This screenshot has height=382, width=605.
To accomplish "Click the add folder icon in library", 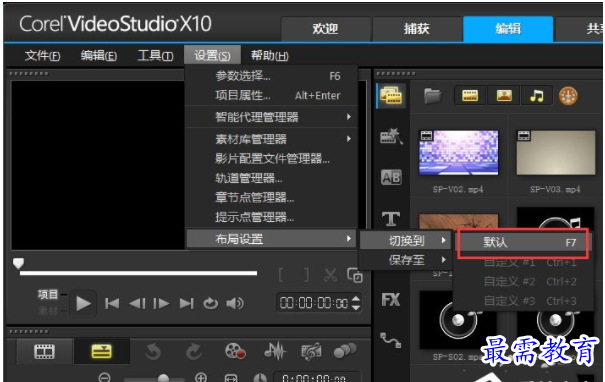I will [433, 96].
